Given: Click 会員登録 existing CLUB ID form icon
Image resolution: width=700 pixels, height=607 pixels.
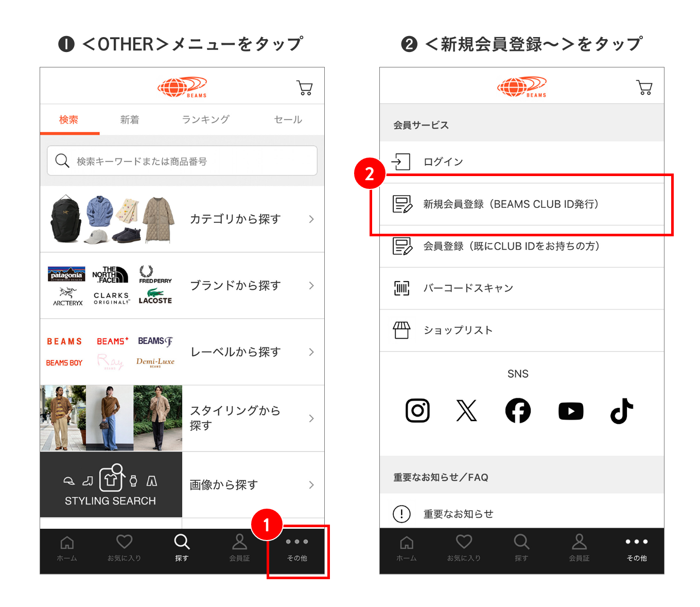Looking at the screenshot, I should pos(402,246).
